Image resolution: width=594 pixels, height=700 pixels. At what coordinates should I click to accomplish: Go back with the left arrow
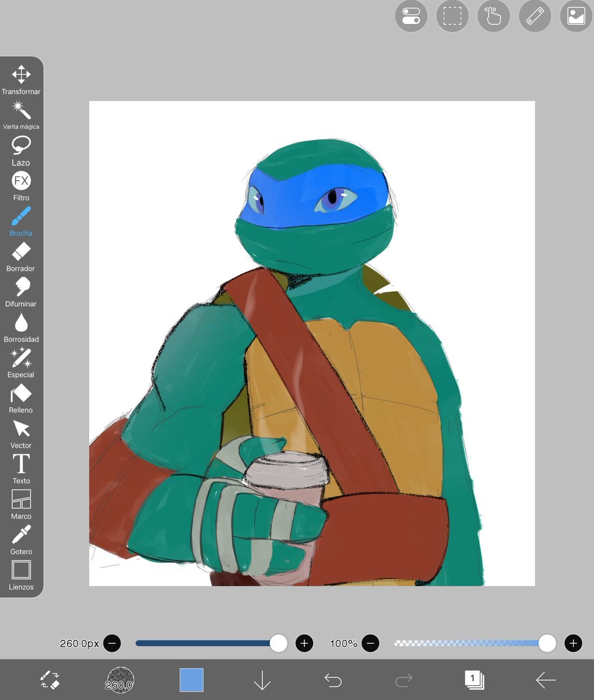coord(546,680)
